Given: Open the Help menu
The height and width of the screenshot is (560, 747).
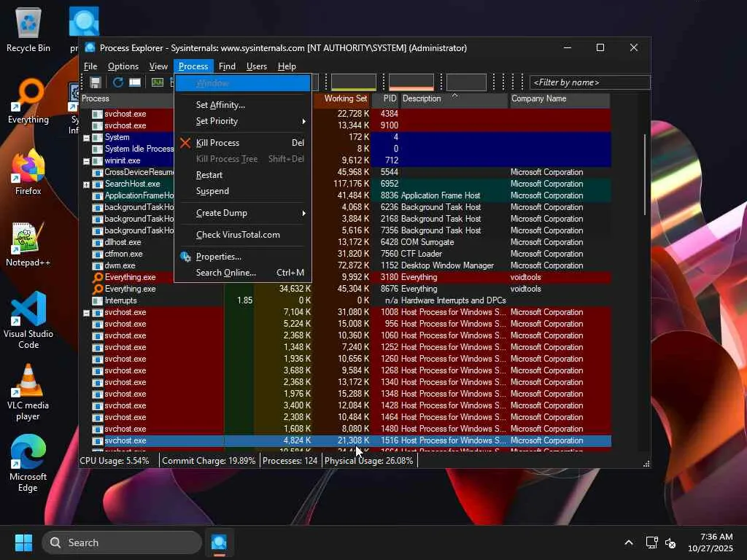Looking at the screenshot, I should point(287,66).
